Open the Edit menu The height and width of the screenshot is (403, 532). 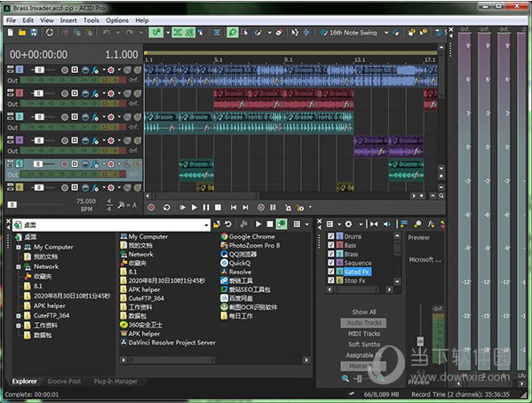point(28,20)
